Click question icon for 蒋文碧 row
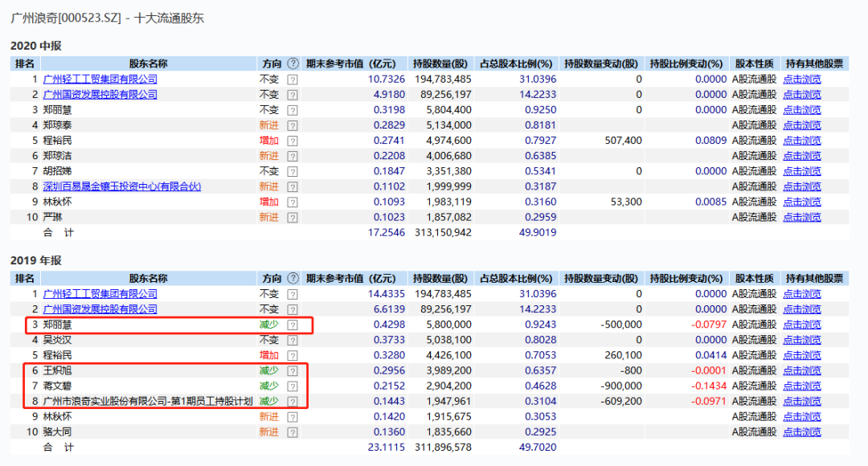Viewport: 868px width, 466px height. tap(293, 386)
